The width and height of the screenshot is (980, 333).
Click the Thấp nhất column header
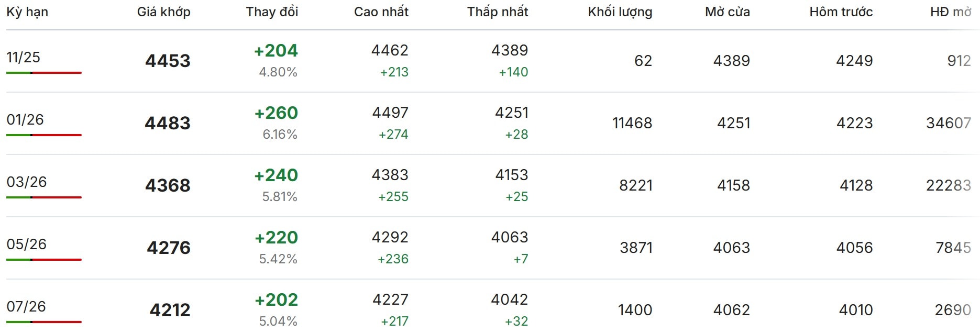point(497,12)
